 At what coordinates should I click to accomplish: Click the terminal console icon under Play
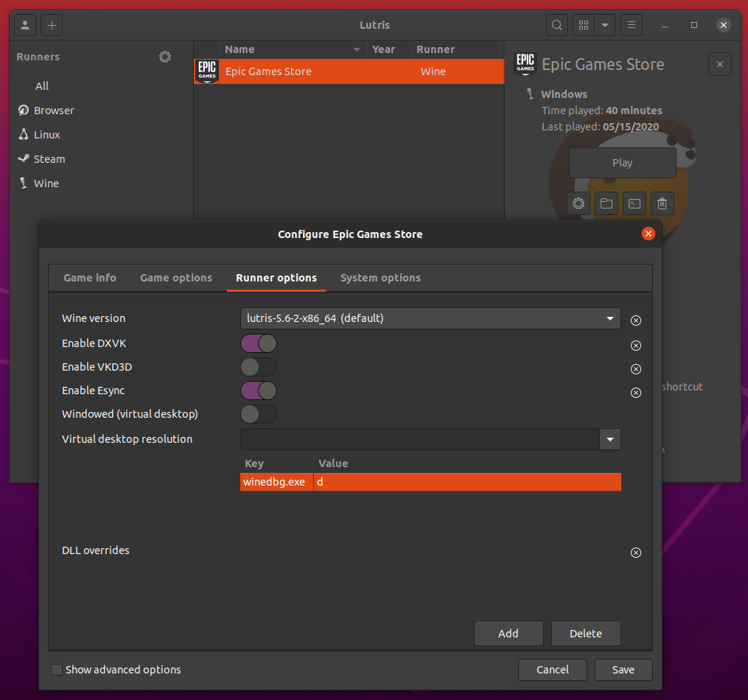pyautogui.click(x=635, y=203)
